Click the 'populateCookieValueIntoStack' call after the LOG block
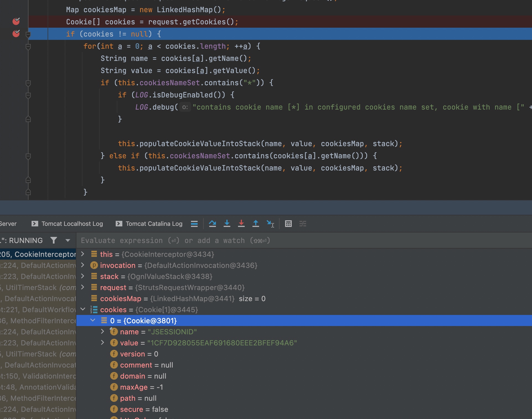The image size is (532, 419). click(200, 144)
